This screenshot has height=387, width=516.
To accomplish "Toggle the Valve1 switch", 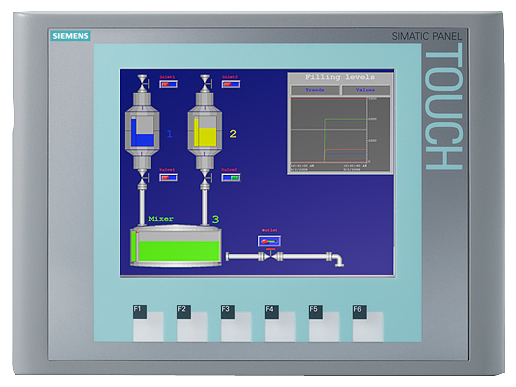I will click(168, 177).
